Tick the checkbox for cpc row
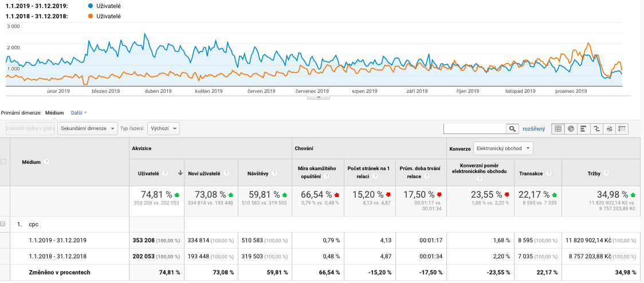644x283 pixels. coord(3,224)
